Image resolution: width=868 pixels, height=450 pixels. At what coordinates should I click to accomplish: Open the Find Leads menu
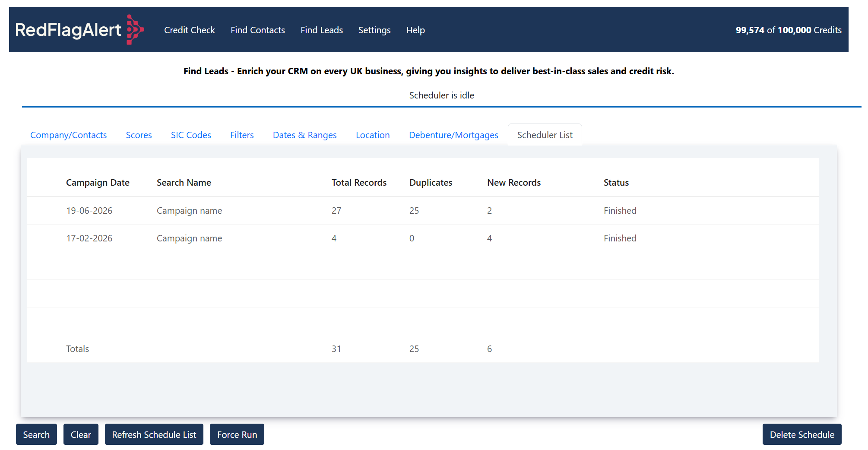(322, 30)
